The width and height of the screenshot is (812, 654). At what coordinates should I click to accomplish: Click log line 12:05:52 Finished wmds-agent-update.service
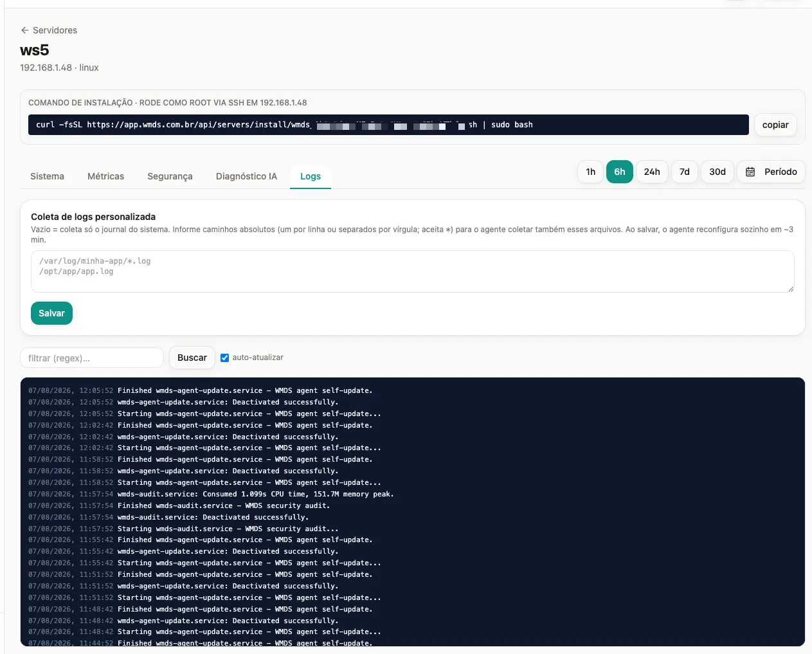(201, 390)
